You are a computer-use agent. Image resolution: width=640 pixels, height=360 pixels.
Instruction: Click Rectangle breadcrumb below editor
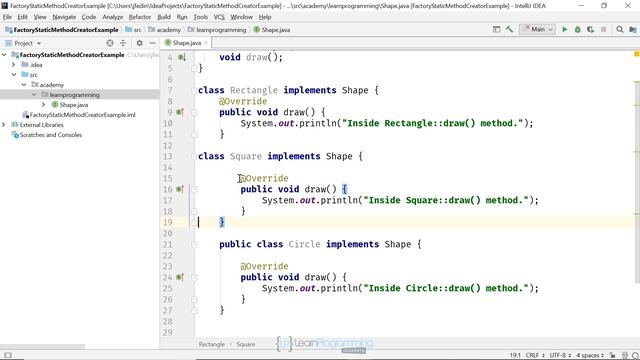tap(211, 344)
